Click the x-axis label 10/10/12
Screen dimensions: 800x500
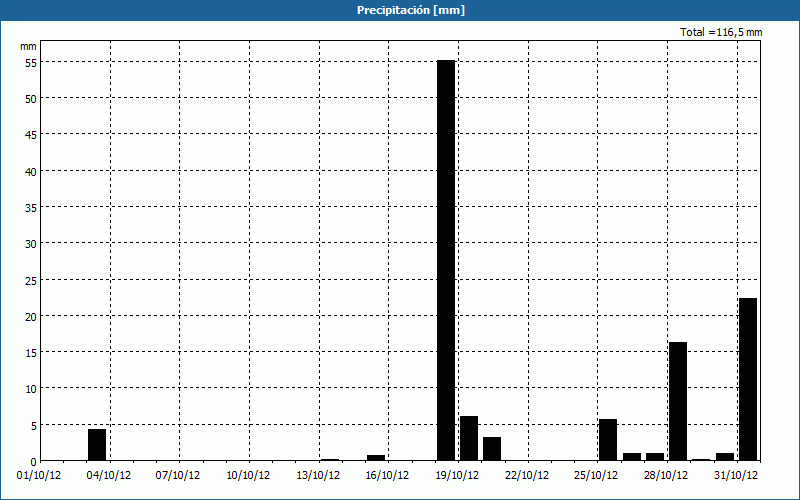coord(248,476)
